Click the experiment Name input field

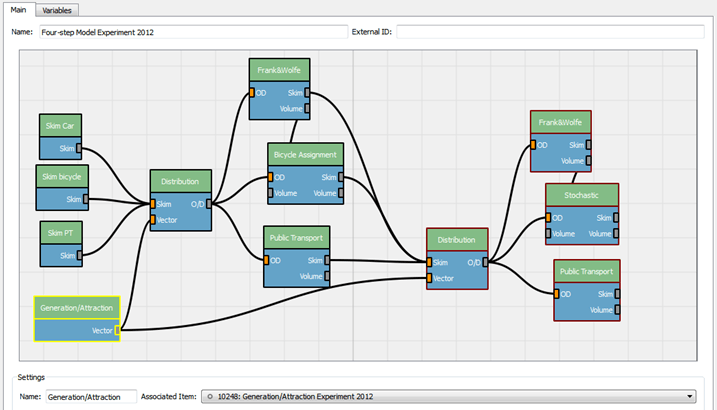193,32
